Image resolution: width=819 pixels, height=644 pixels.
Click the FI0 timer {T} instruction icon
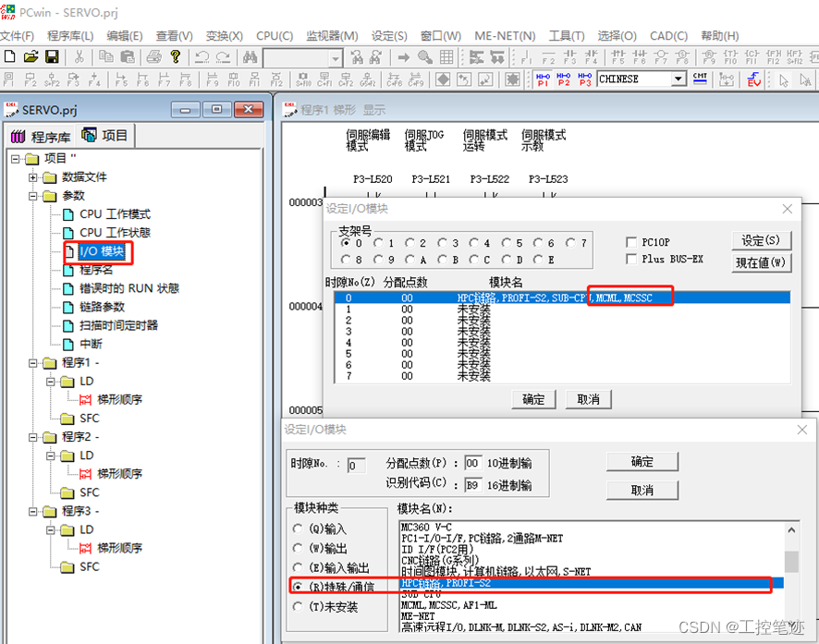click(x=731, y=56)
